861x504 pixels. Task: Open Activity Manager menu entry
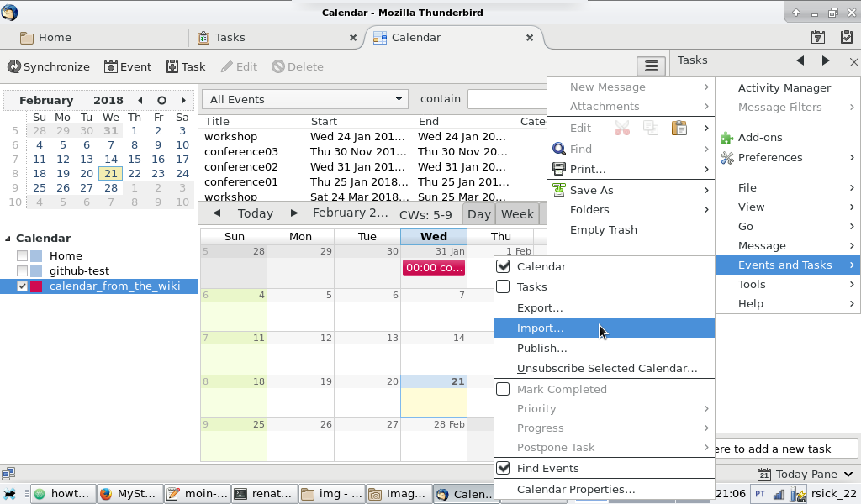pos(787,87)
